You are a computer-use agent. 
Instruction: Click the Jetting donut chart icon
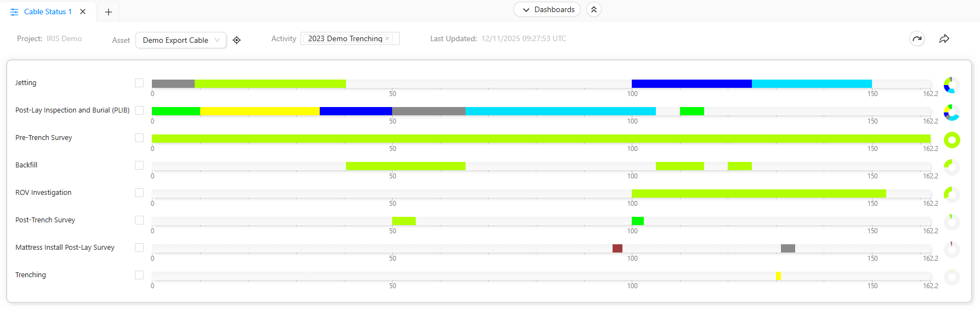[952, 85]
